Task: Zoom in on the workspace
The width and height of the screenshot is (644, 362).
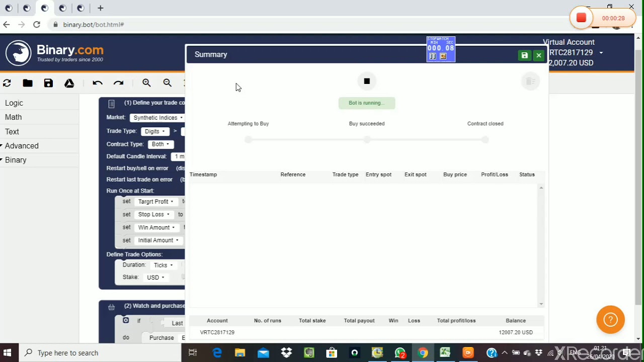Action: 146,83
